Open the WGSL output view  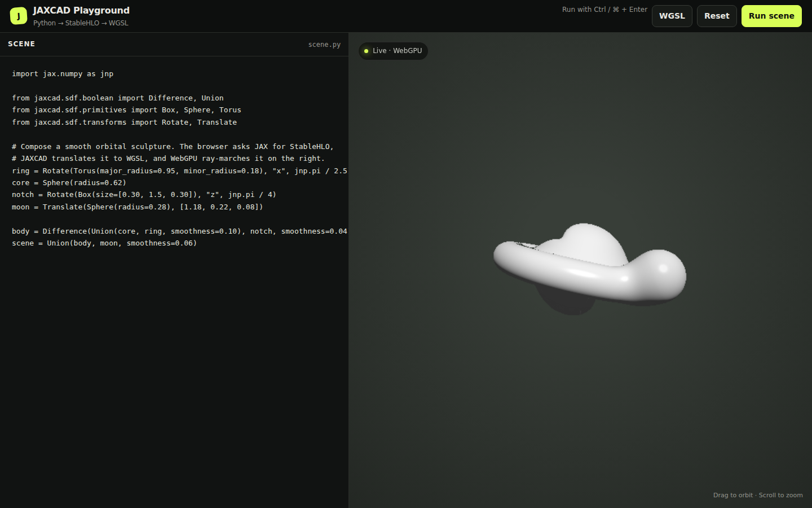click(x=672, y=16)
